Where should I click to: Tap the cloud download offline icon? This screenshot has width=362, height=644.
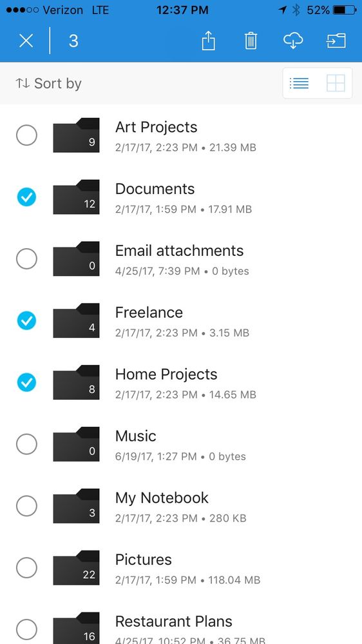[x=293, y=41]
